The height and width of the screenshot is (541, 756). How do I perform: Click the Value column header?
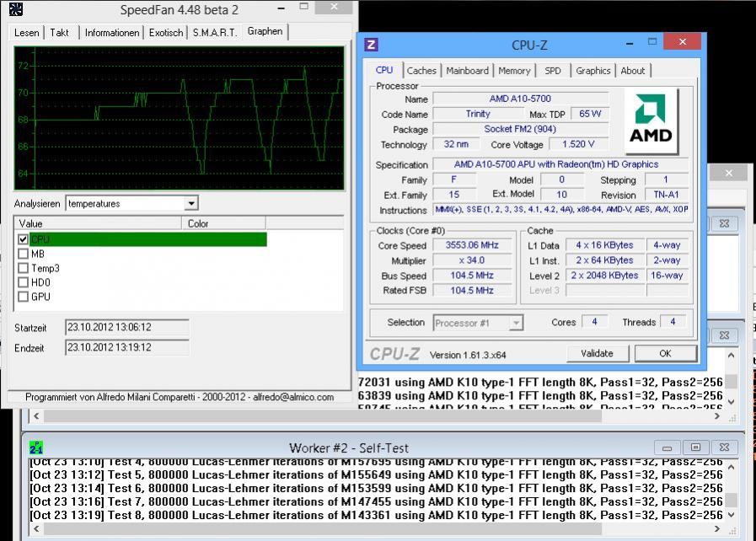(99, 223)
